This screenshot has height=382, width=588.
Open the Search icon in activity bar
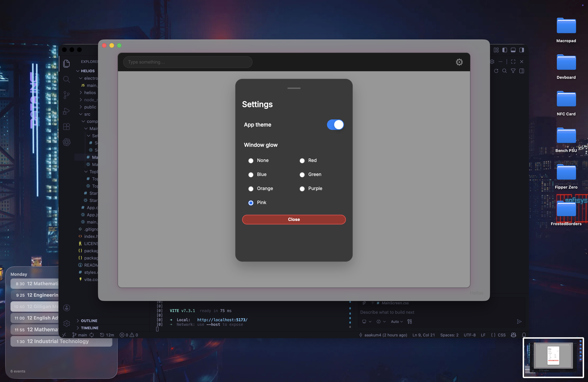(66, 79)
